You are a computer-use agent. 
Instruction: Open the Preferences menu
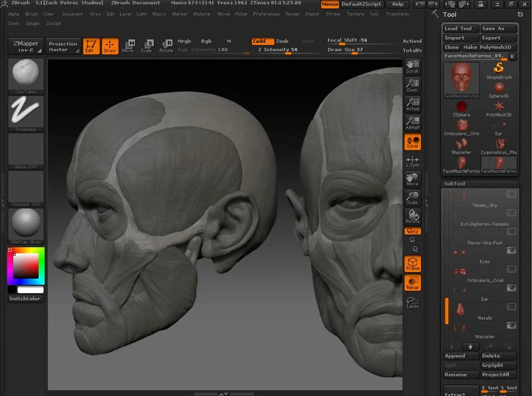tap(266, 14)
